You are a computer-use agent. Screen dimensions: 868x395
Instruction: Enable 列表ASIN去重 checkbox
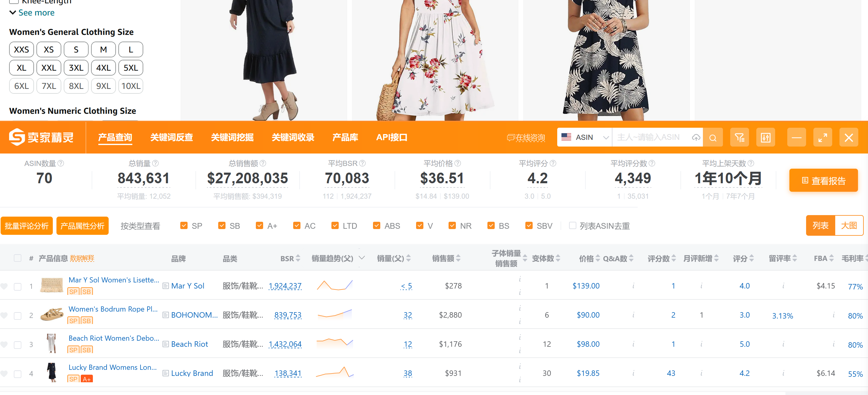click(x=572, y=226)
